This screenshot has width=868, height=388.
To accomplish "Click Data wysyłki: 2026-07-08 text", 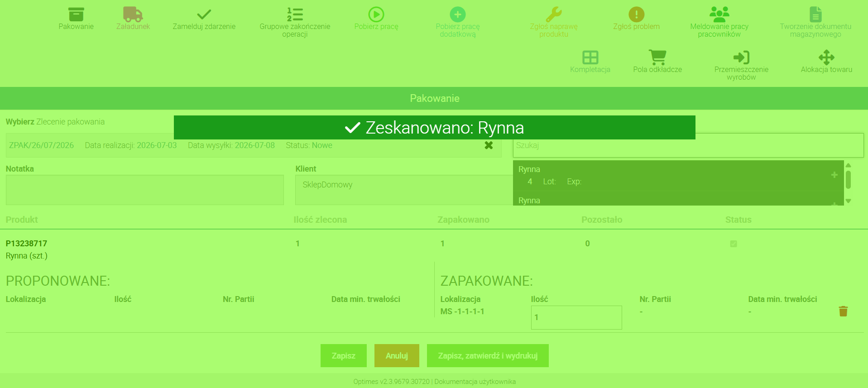I will 231,145.
